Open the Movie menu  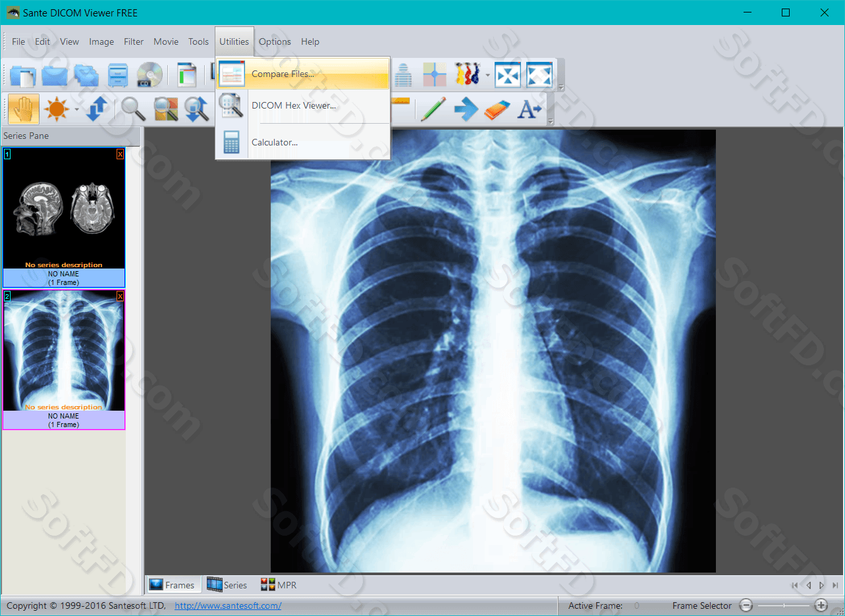(x=166, y=41)
